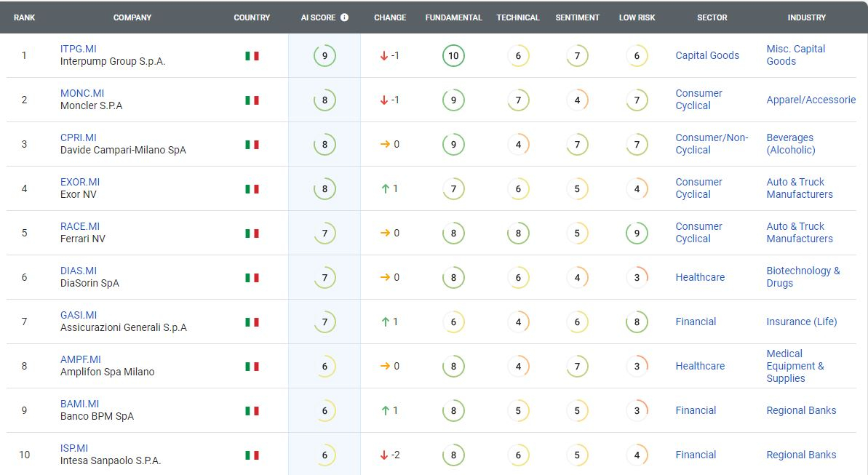
Task: Open CPRI.MI ticker link
Action: tap(78, 137)
